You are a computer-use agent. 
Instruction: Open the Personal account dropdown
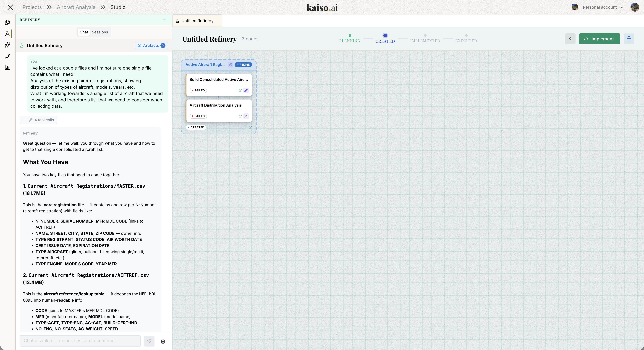point(603,7)
